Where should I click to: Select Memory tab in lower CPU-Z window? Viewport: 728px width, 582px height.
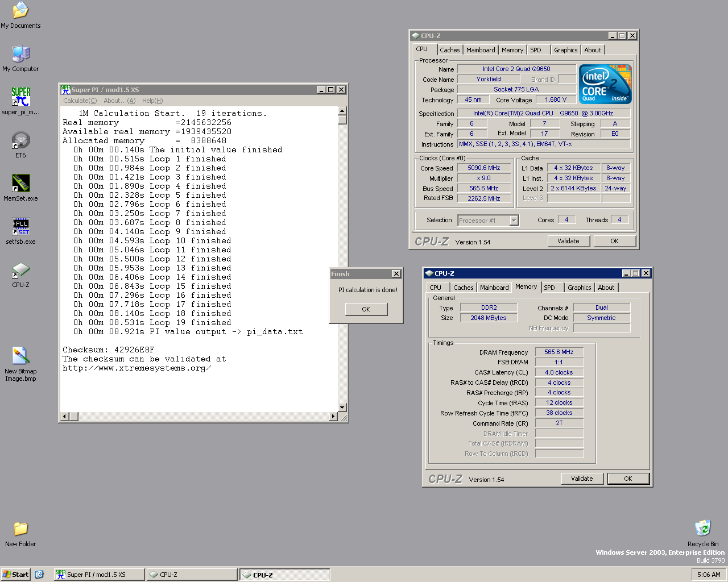click(x=526, y=287)
